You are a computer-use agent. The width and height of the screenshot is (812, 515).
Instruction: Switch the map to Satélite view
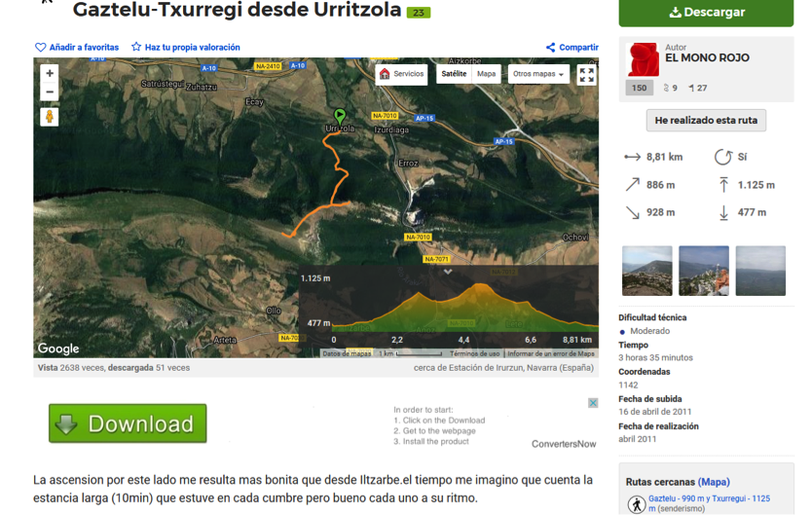tap(454, 74)
